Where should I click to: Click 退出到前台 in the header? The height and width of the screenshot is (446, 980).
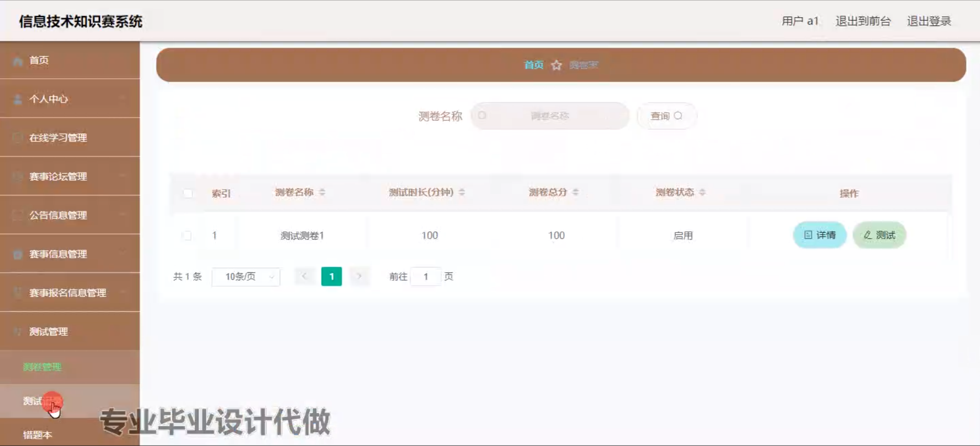coord(863,21)
